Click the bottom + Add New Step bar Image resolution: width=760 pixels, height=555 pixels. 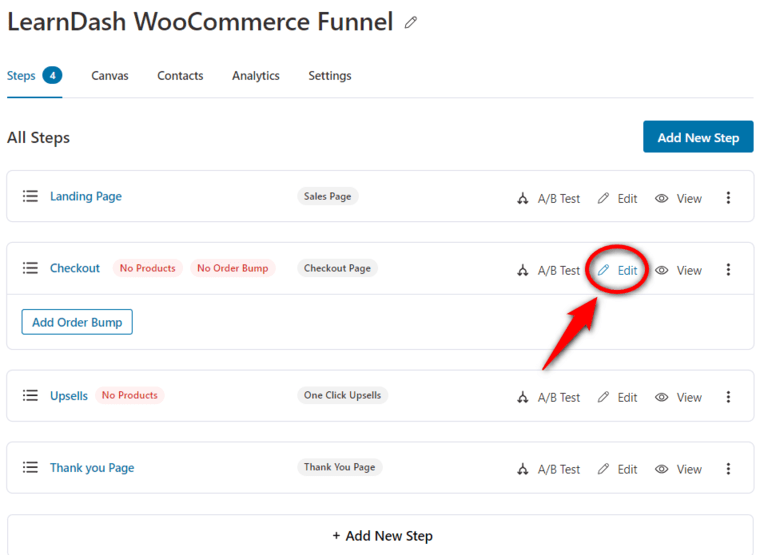click(380, 535)
